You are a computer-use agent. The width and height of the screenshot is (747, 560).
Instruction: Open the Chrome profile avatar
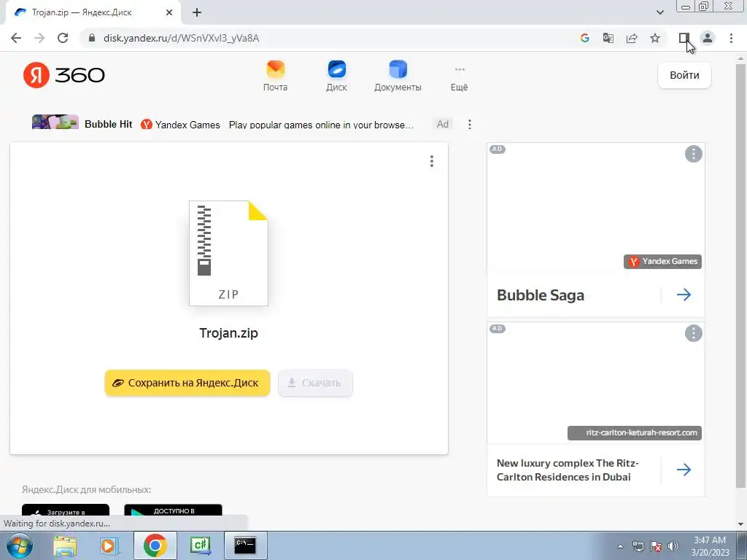(x=708, y=38)
